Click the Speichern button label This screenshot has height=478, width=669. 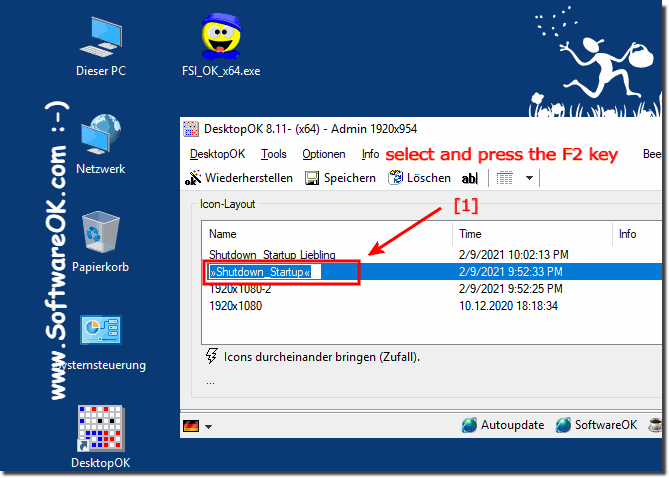click(x=350, y=178)
